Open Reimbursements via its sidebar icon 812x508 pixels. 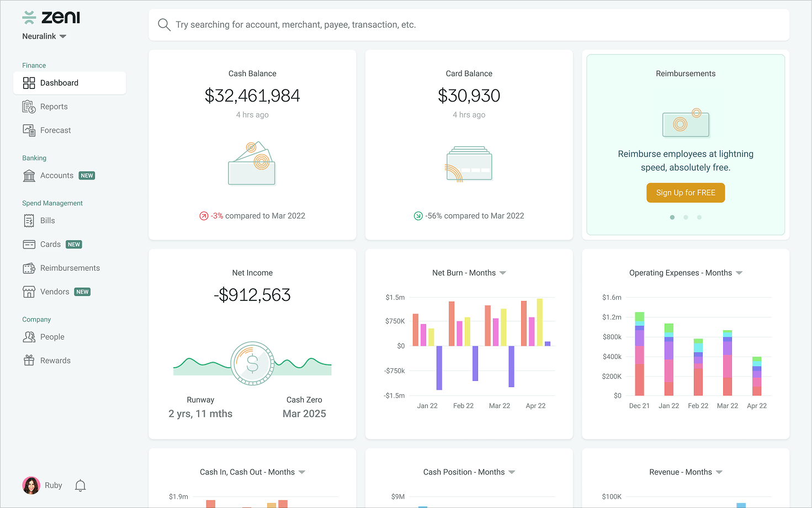pyautogui.click(x=29, y=268)
